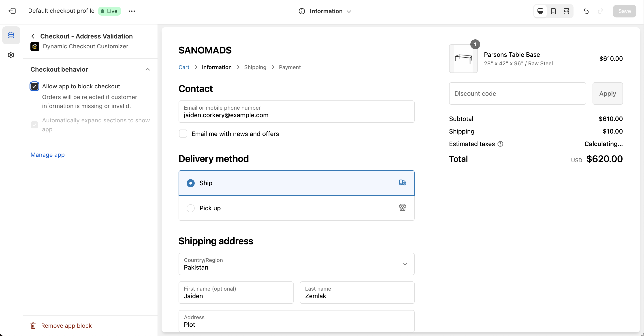The image size is (644, 336).
Task: Select the Pick up delivery method
Action: 190,208
